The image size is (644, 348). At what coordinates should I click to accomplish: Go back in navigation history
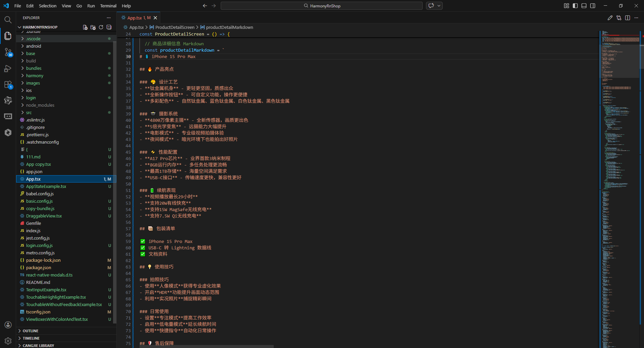click(x=205, y=6)
